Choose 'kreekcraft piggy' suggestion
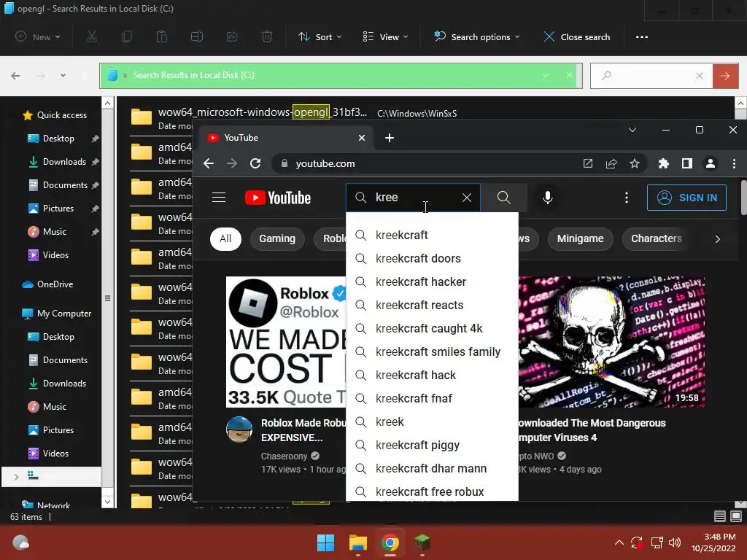 click(x=432, y=446)
